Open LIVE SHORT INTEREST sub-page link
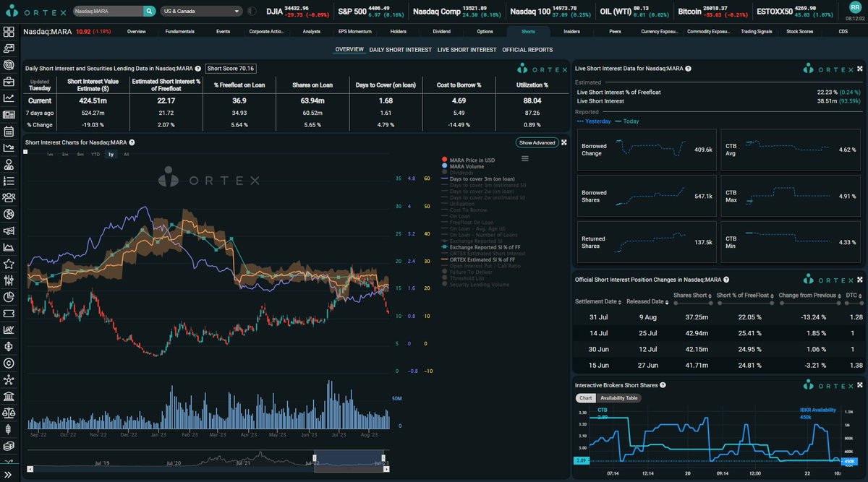Screen dimensions: 868x482 coord(467,50)
